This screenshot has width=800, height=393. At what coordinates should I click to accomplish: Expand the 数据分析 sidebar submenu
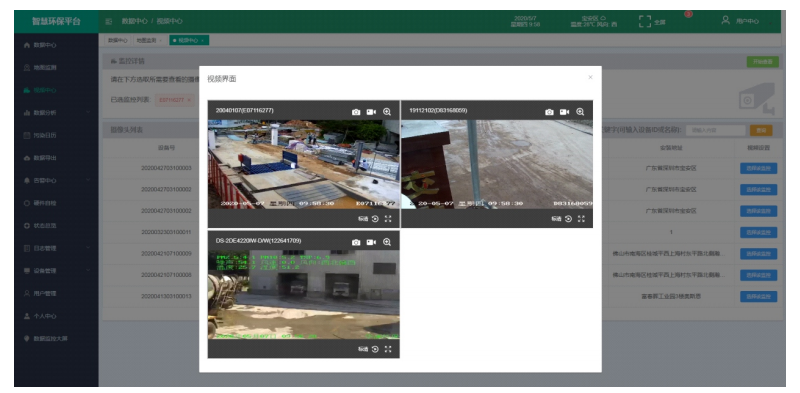[56, 113]
